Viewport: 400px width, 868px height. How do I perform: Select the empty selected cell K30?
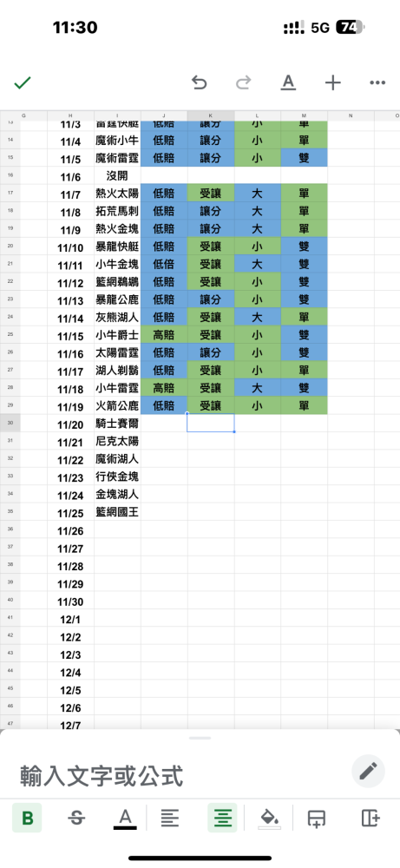tap(211, 423)
